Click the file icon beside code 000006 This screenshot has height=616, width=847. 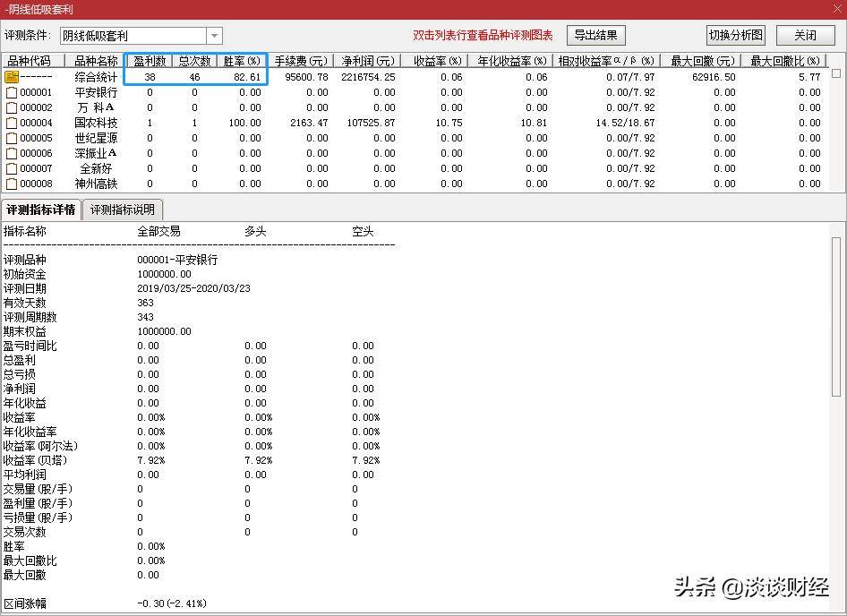click(12, 153)
